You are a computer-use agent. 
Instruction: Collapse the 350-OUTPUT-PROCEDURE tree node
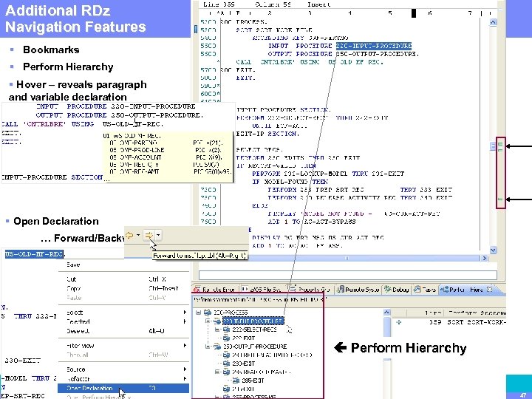[x=208, y=347]
